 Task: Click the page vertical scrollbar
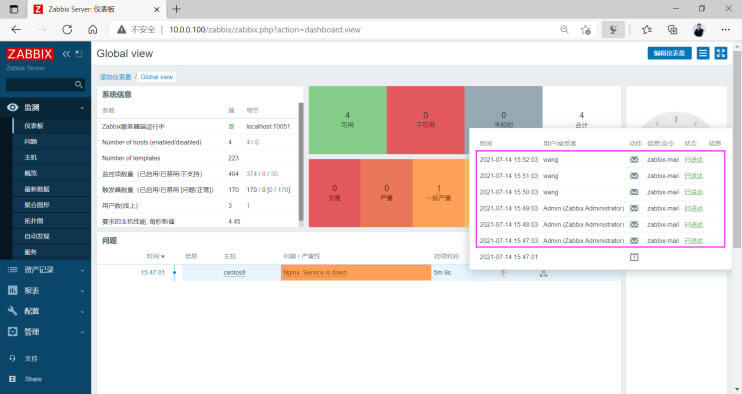pyautogui.click(x=737, y=149)
